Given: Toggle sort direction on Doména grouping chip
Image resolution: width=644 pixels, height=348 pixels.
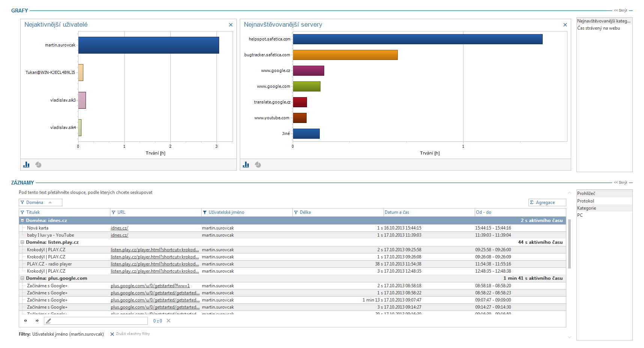Looking at the screenshot, I should point(50,202).
